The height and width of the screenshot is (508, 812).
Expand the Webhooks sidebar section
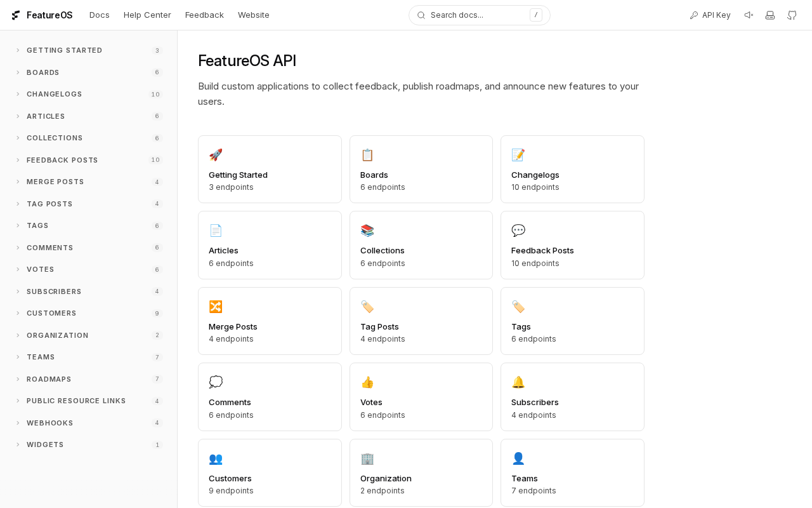point(50,423)
